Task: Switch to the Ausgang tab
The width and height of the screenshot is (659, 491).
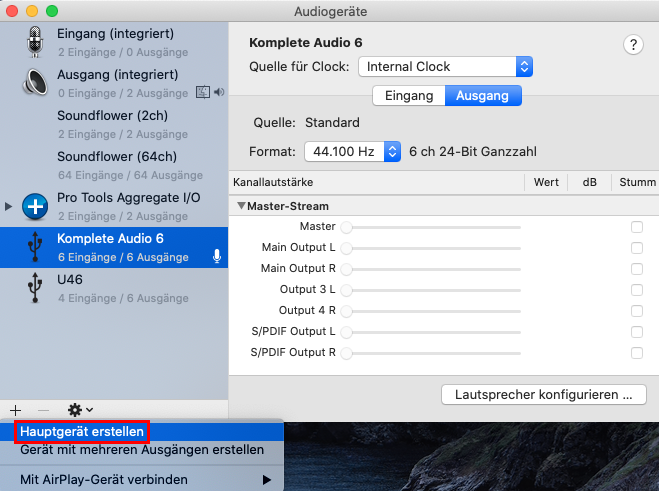Action: 483,96
